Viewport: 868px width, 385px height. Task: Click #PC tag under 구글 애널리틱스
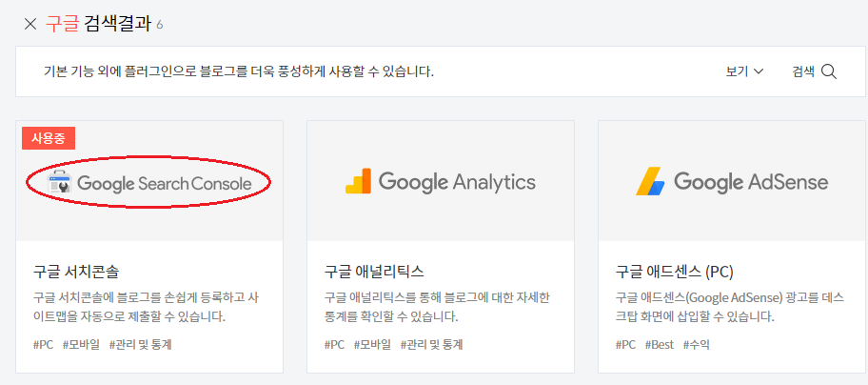point(334,345)
